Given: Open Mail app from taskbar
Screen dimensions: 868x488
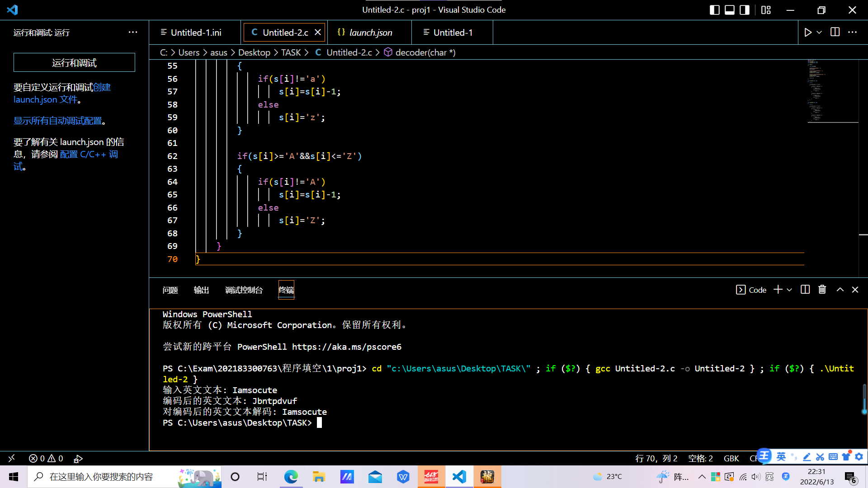Looking at the screenshot, I should coord(375,477).
